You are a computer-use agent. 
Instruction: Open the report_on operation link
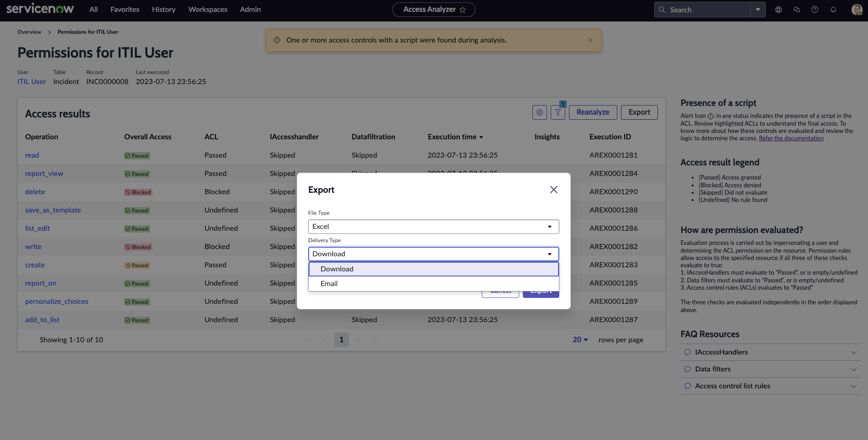(41, 283)
